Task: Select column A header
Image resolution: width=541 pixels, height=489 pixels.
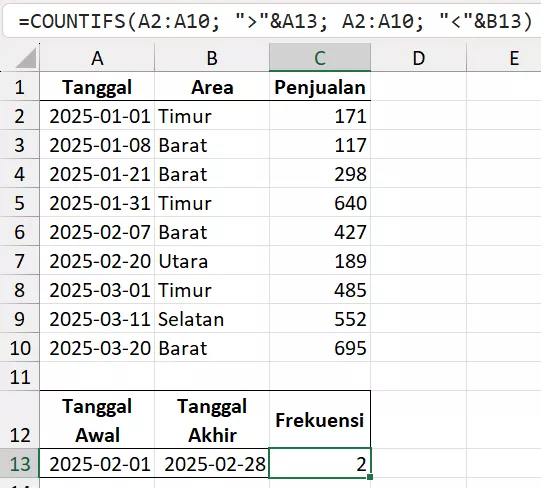Action: (x=97, y=58)
